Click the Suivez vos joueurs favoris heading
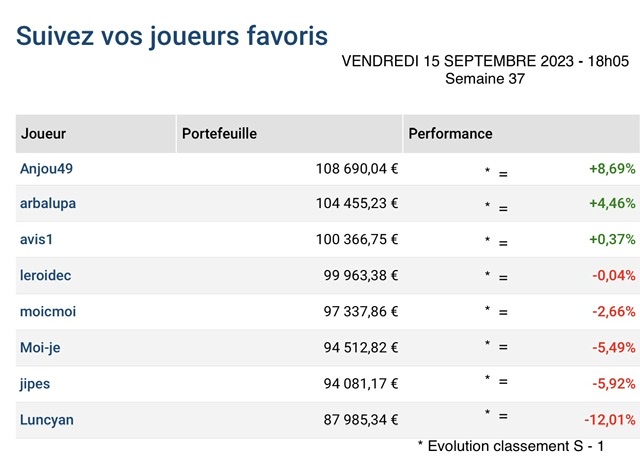Viewport: 640px width, 464px height. click(x=172, y=36)
